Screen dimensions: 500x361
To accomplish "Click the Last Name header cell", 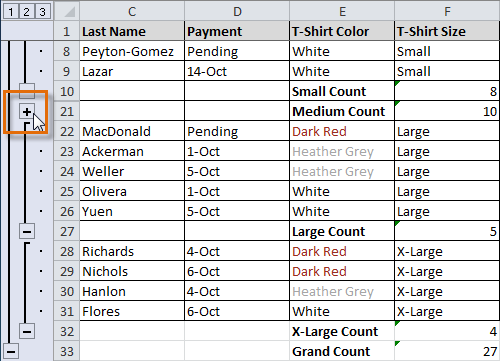I will click(x=132, y=31).
